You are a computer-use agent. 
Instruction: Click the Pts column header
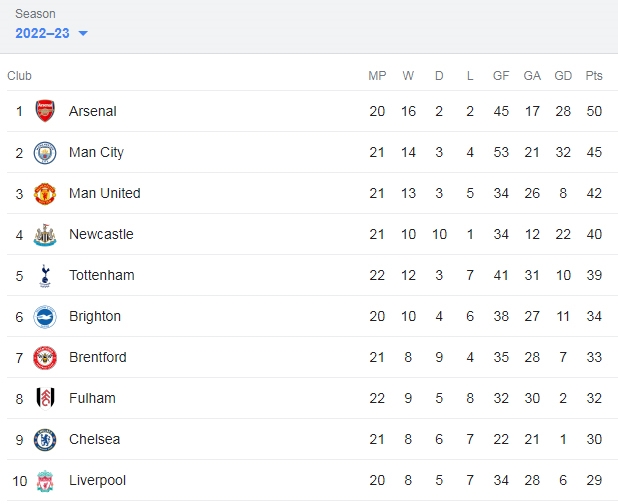[594, 75]
